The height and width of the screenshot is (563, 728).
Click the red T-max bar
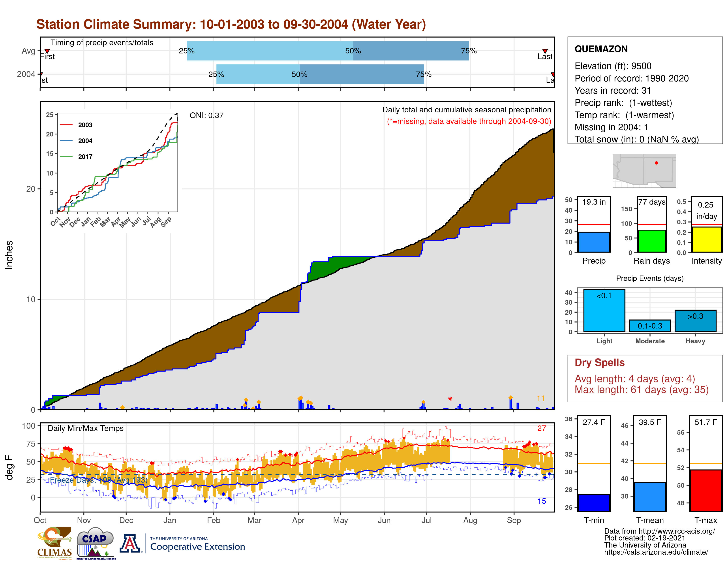(x=706, y=490)
